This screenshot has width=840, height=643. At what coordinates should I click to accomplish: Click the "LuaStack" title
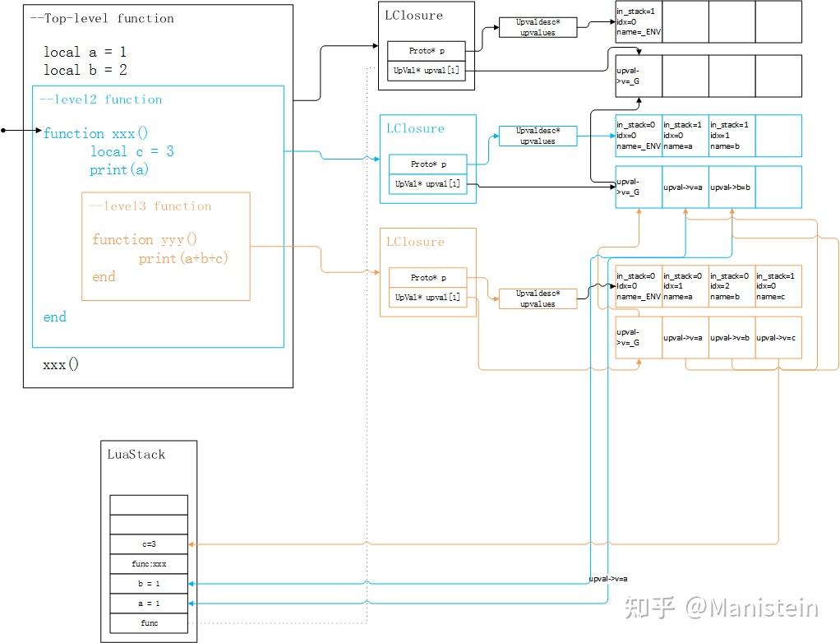[136, 455]
